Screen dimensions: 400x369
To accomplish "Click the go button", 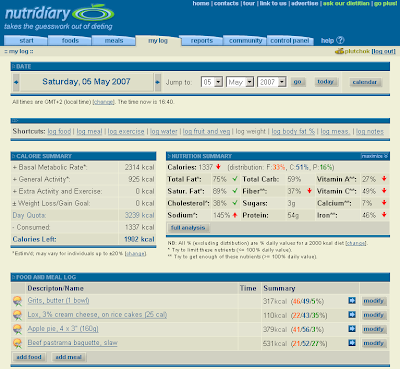I will pyautogui.click(x=298, y=82).
